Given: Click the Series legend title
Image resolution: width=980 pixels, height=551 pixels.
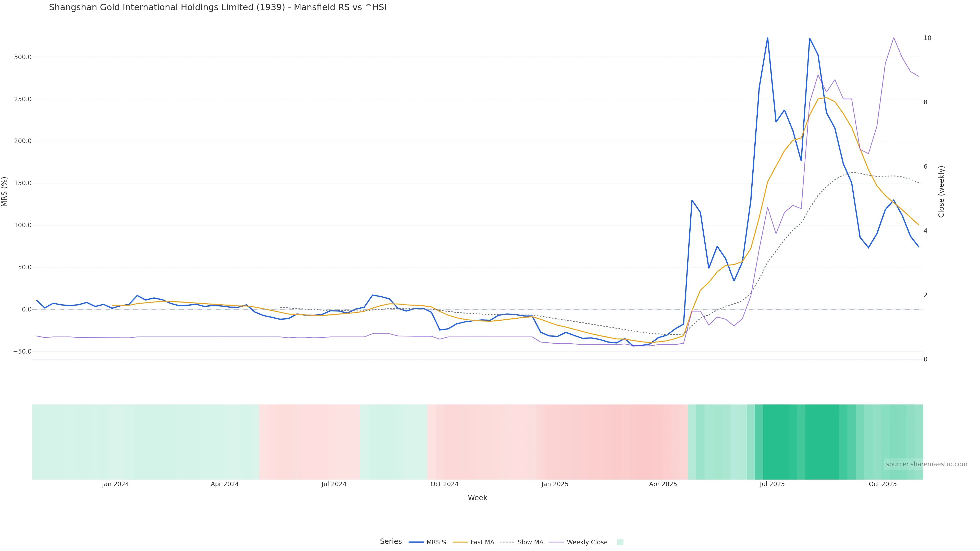Looking at the screenshot, I should click(x=391, y=542).
